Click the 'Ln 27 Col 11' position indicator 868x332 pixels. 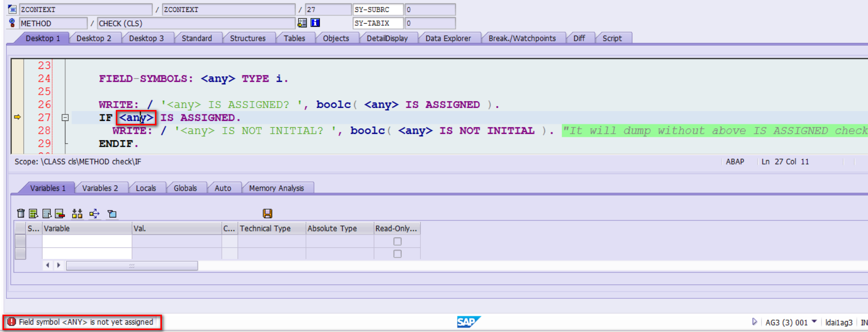785,162
